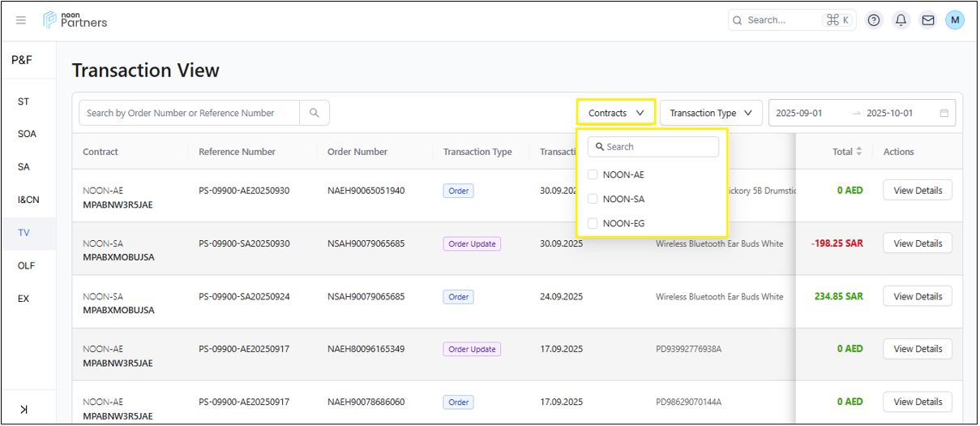The width and height of the screenshot is (980, 426).
Task: Open the OLF sidebar item
Action: [27, 265]
